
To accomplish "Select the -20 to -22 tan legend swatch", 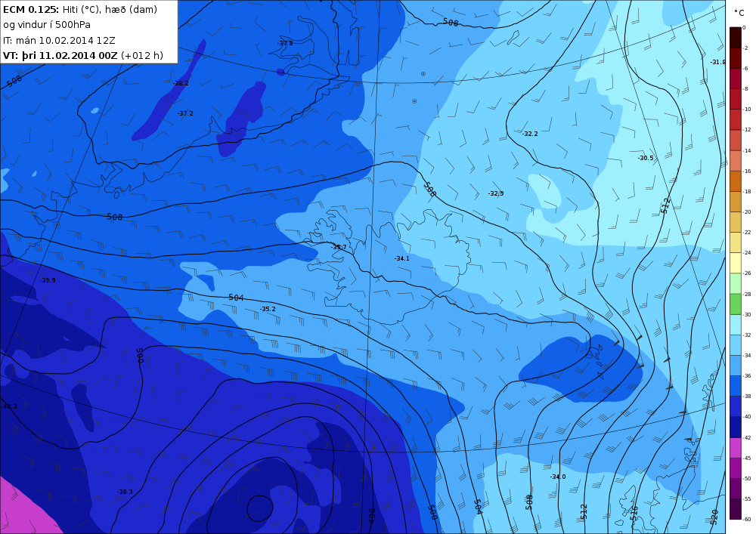I will click(736, 222).
